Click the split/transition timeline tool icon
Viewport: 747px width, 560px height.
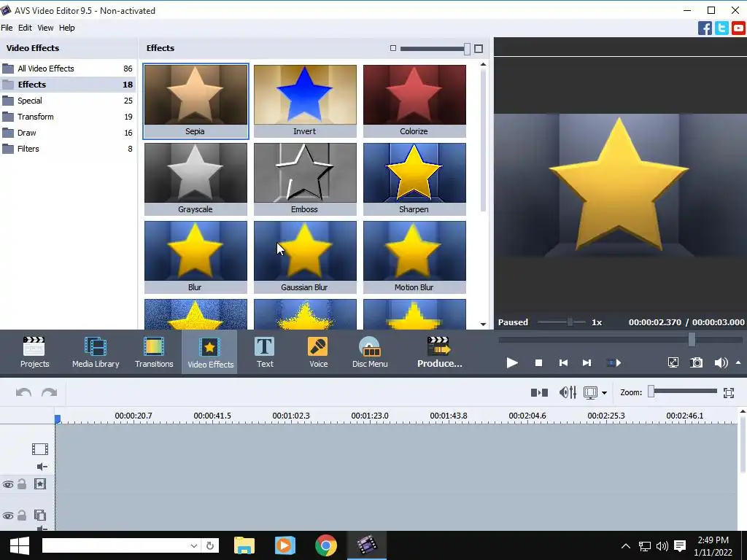539,392
